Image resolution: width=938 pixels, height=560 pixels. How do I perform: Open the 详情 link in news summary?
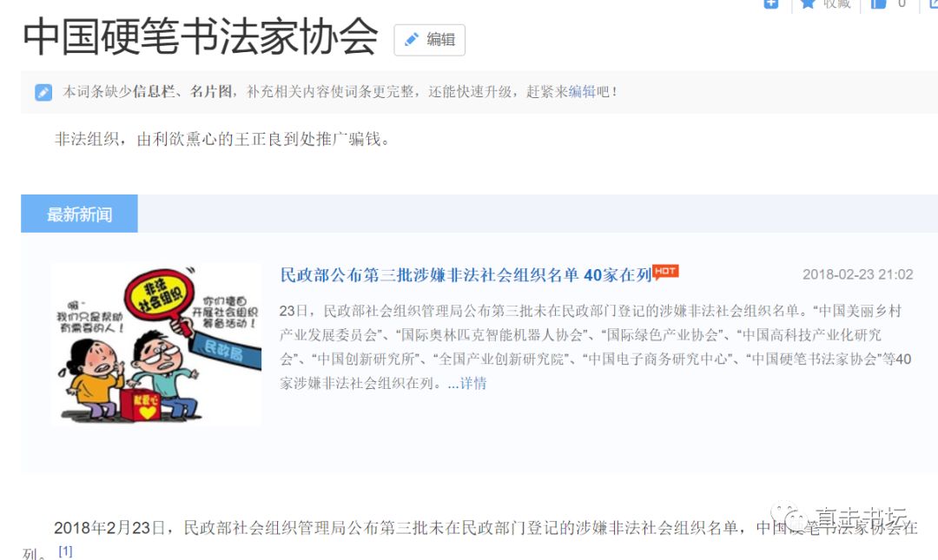click(473, 384)
